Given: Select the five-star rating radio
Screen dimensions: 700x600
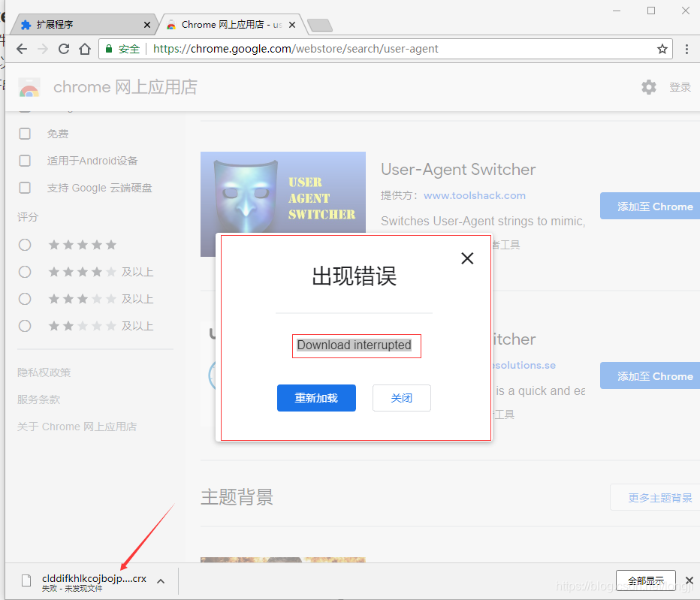Looking at the screenshot, I should [x=25, y=245].
